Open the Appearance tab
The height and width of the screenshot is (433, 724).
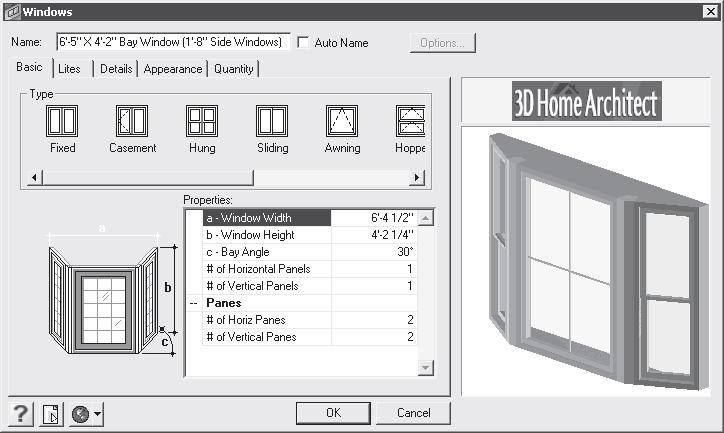[x=173, y=69]
